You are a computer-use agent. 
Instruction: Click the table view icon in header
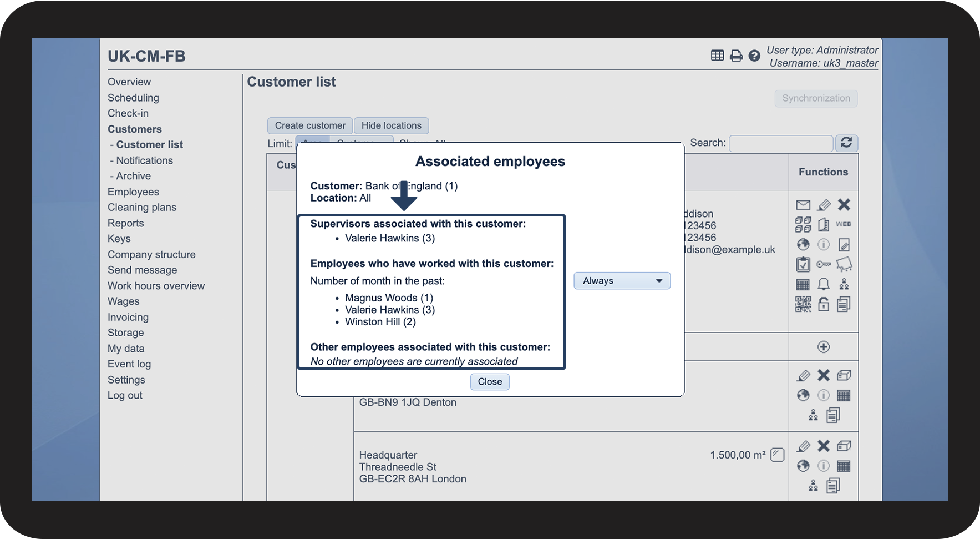pyautogui.click(x=717, y=56)
